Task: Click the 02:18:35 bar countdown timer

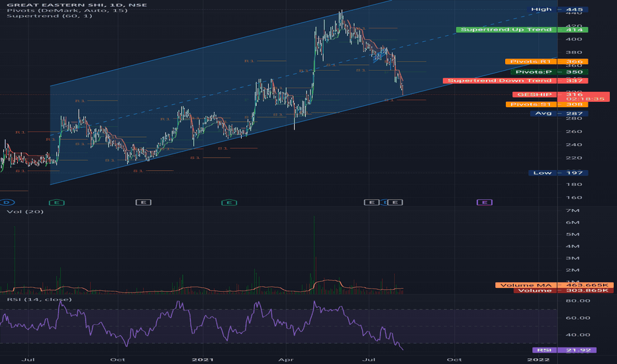Action: (x=585, y=99)
